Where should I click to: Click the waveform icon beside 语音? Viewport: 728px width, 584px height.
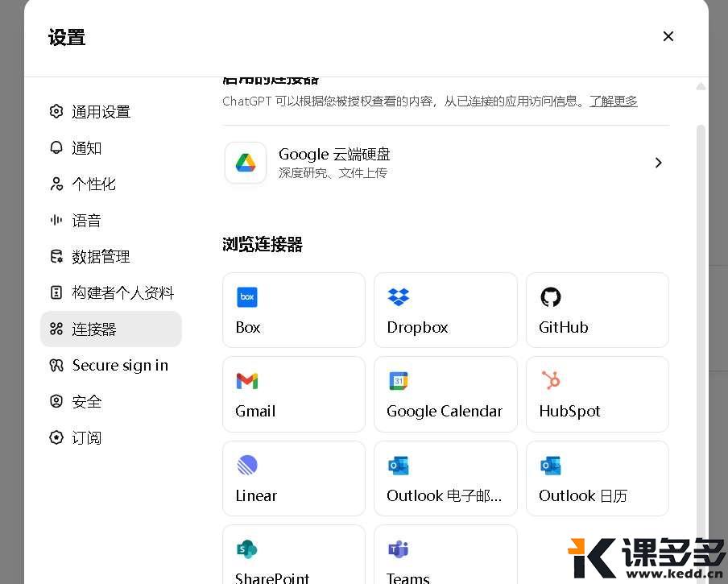point(56,220)
